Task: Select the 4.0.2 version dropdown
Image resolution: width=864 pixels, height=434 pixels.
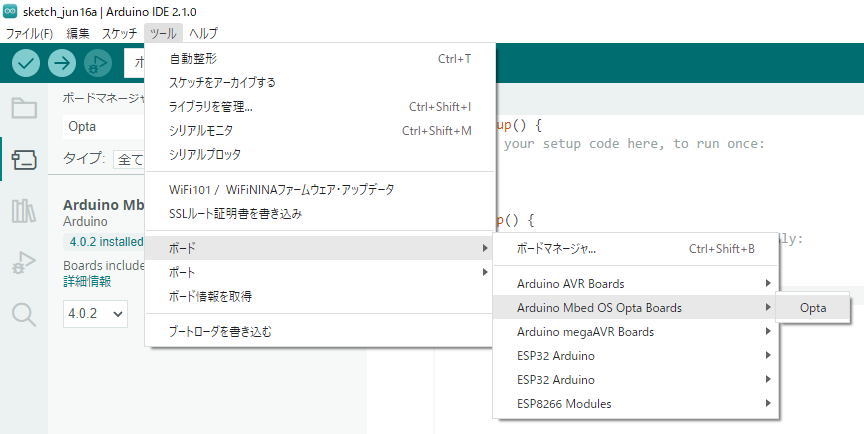Action: coord(95,314)
